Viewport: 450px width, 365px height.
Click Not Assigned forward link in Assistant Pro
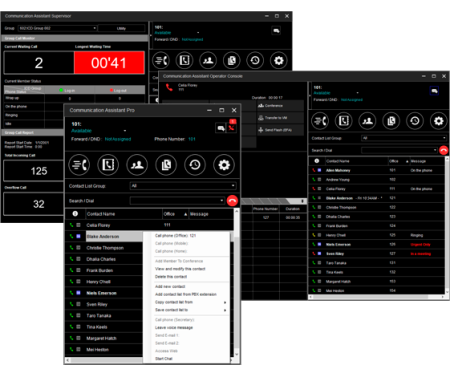[118, 139]
